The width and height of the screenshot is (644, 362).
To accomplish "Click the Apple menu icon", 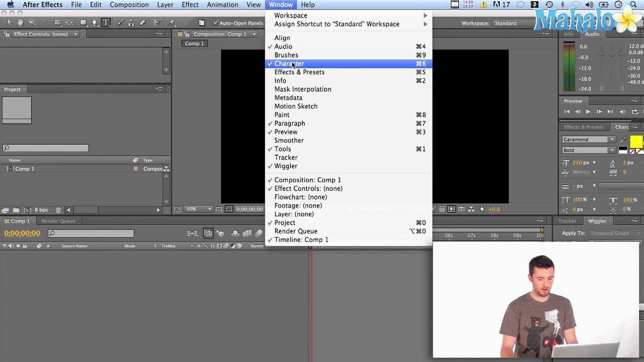I will [x=10, y=5].
